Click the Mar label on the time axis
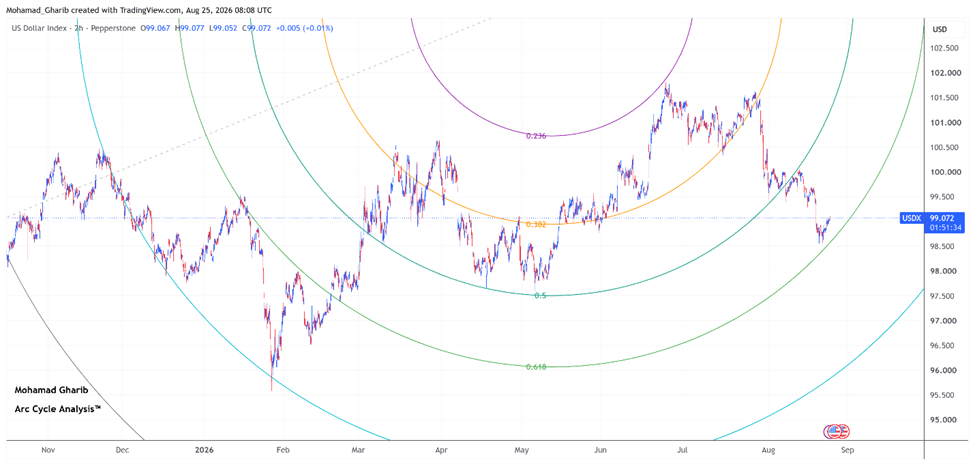 point(358,448)
